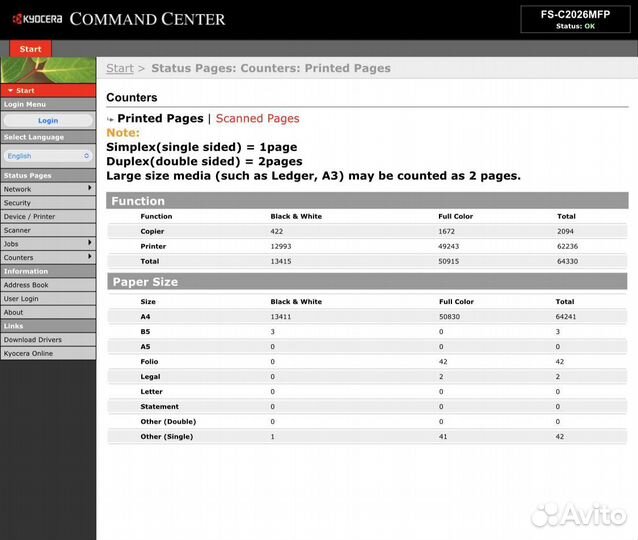Open the Address Book
This screenshot has height=540, width=638.
point(48,285)
